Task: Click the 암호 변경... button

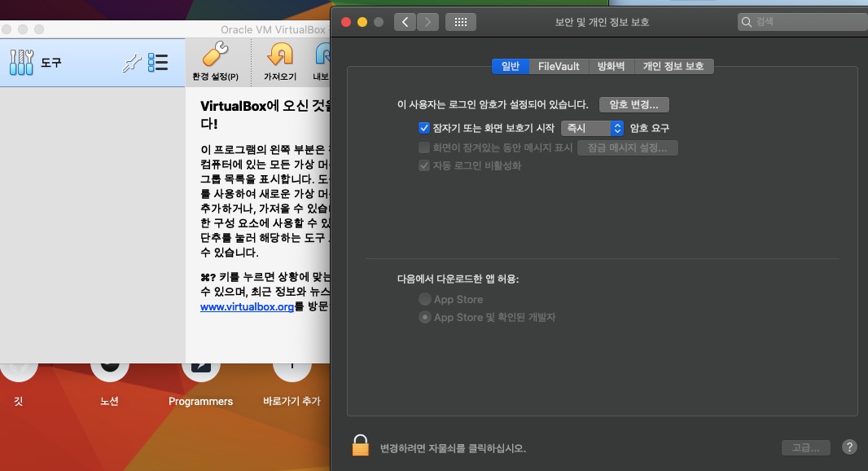Action: pos(633,104)
